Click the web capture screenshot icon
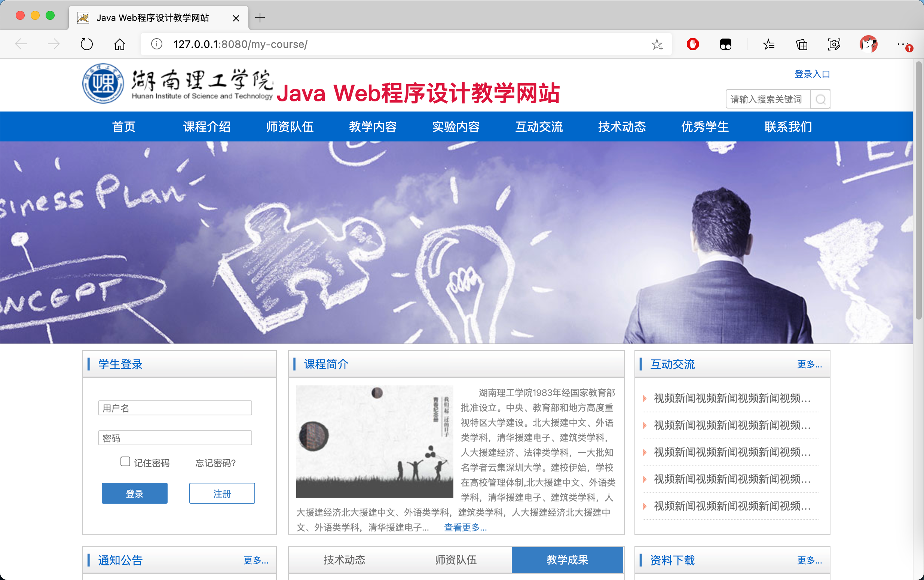The image size is (924, 580). [x=834, y=45]
